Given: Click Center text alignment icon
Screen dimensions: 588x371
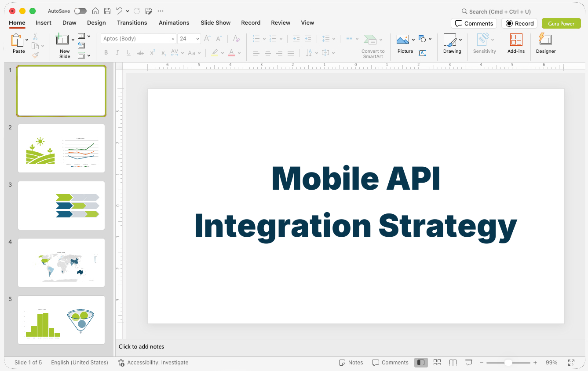Looking at the screenshot, I should [268, 53].
